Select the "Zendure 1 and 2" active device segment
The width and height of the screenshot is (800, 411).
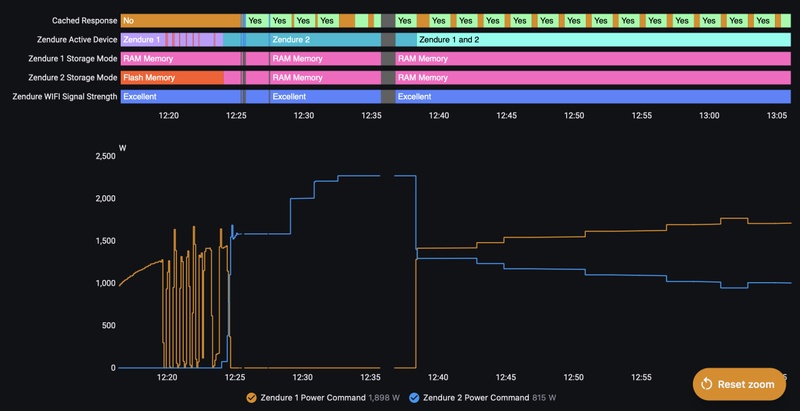[604, 40]
